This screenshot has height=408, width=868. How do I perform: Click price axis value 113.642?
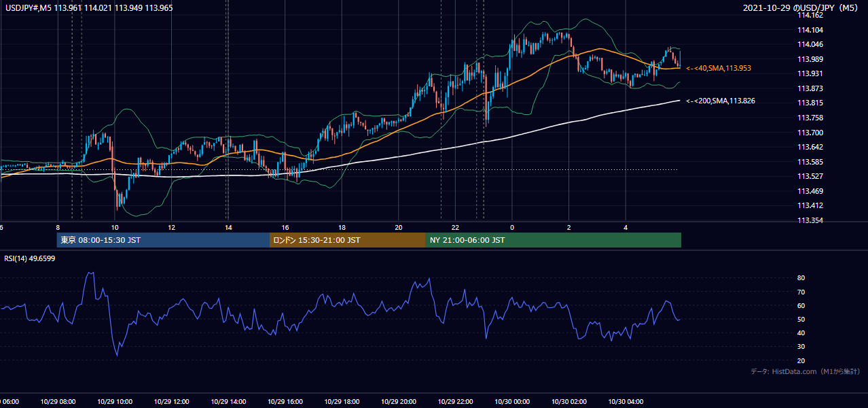click(810, 147)
